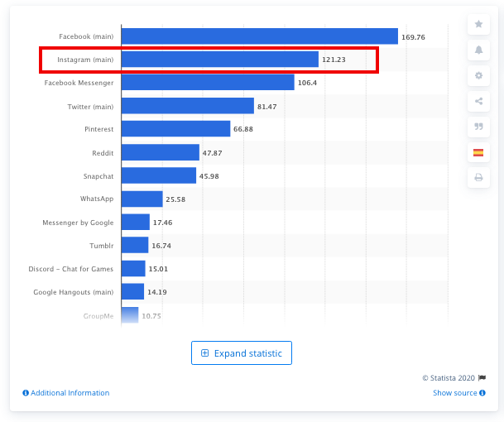
Task: Click the value 169.76
Action: coord(413,37)
